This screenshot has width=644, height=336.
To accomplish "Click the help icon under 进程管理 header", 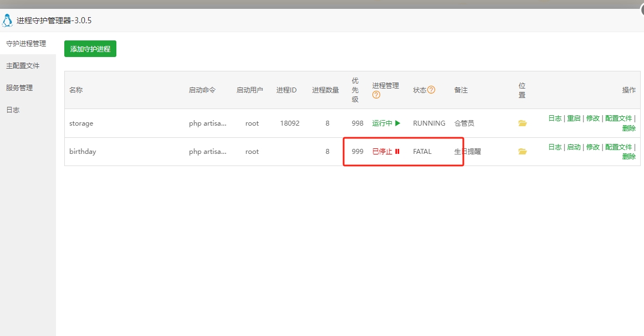I will pyautogui.click(x=376, y=95).
